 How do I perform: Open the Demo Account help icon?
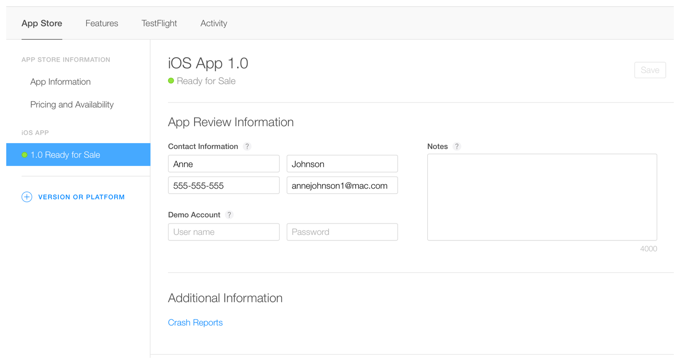[229, 215]
